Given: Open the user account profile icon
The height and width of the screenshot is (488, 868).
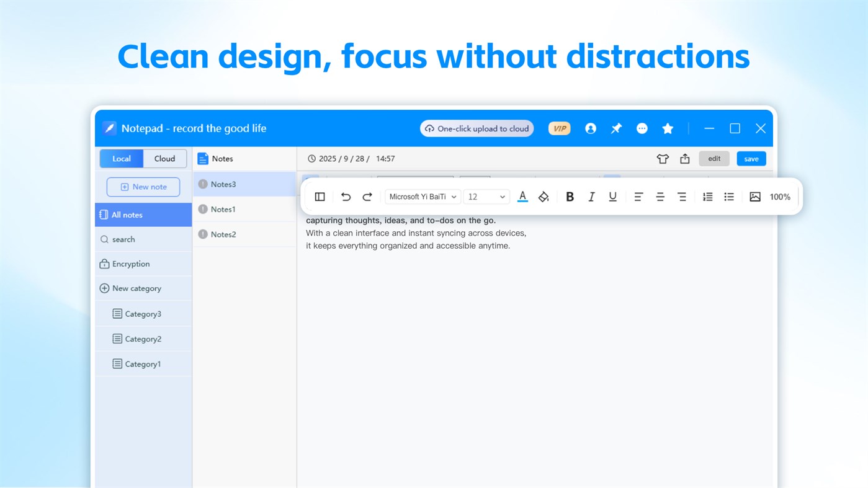Looking at the screenshot, I should point(591,128).
